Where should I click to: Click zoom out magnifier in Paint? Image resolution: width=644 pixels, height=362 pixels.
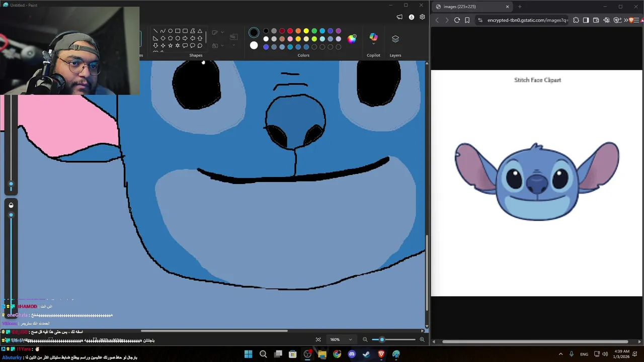[x=365, y=340]
